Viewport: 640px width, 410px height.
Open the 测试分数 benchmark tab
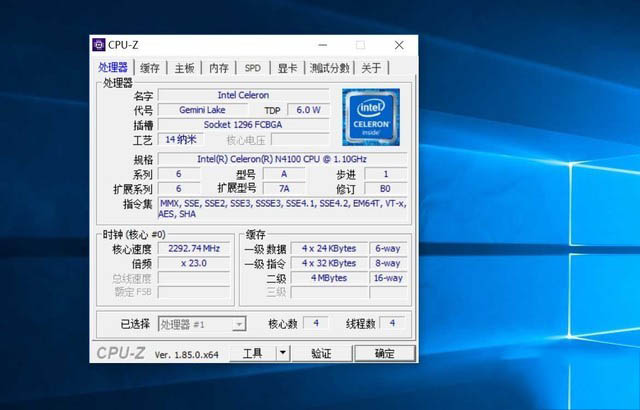[x=329, y=68]
